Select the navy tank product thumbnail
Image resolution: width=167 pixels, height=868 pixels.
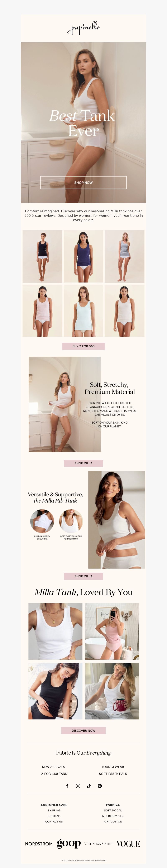(83, 256)
